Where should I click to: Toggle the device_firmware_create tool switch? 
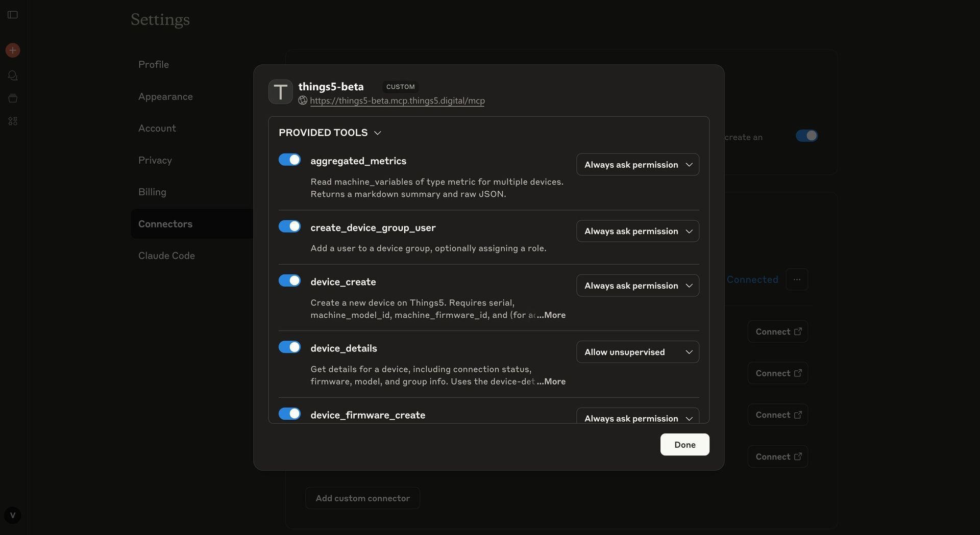(x=289, y=414)
